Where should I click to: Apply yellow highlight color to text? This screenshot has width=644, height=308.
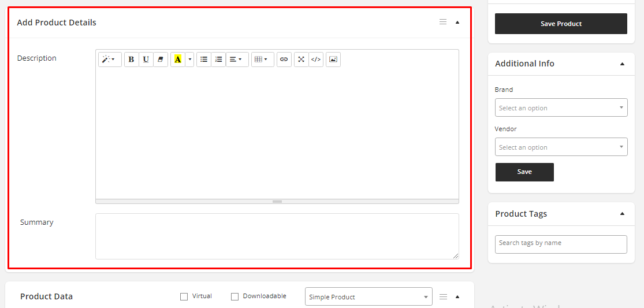(178, 60)
